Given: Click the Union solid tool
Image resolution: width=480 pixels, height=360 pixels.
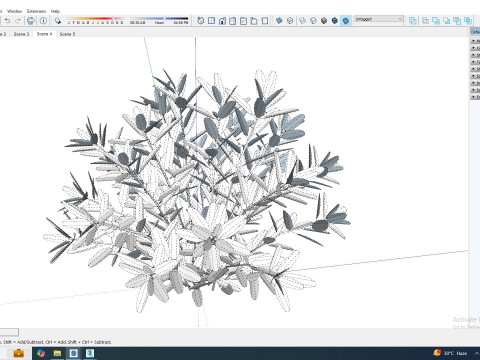Looking at the screenshot, I should [436, 21].
